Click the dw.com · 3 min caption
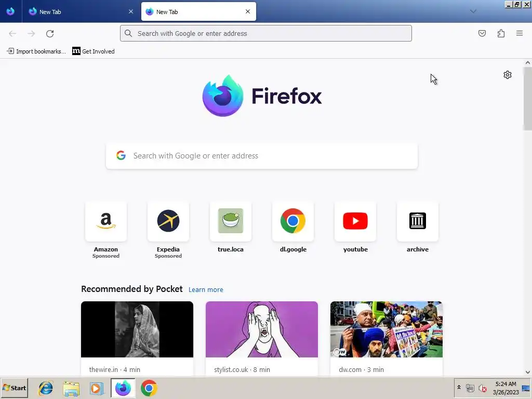The image size is (532, 399). (x=361, y=369)
